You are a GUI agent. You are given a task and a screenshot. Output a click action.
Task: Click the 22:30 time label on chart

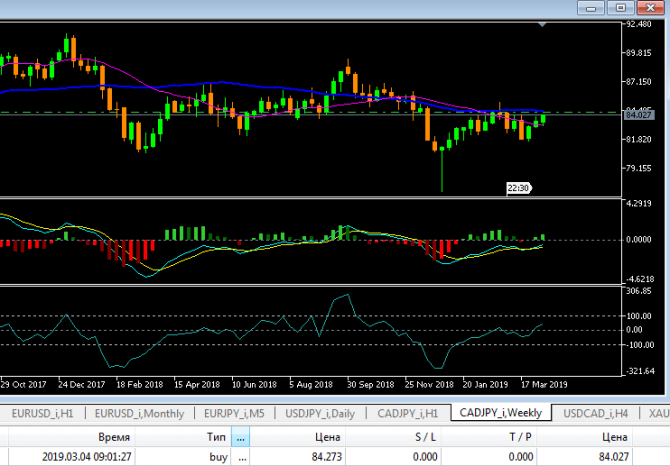coord(518,188)
